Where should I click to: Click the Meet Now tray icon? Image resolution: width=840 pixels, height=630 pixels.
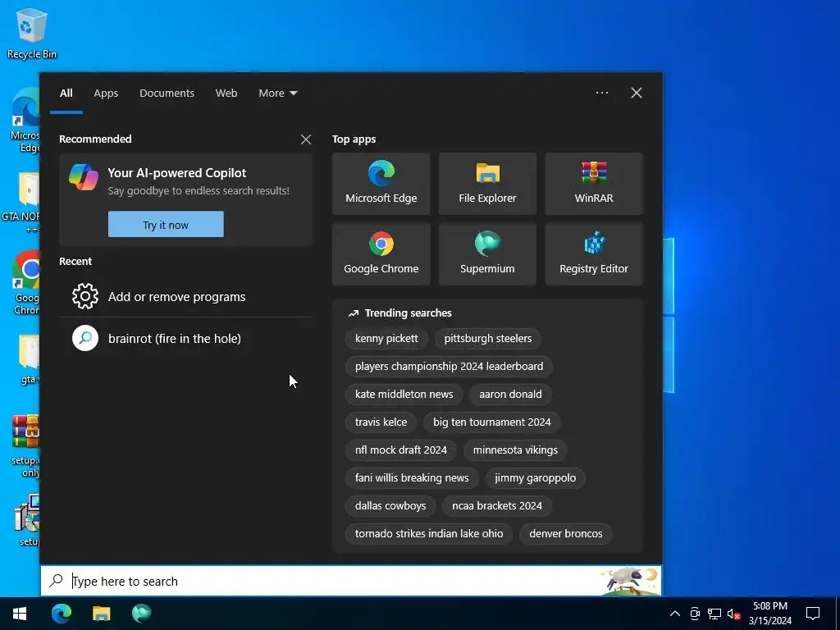coord(695,614)
